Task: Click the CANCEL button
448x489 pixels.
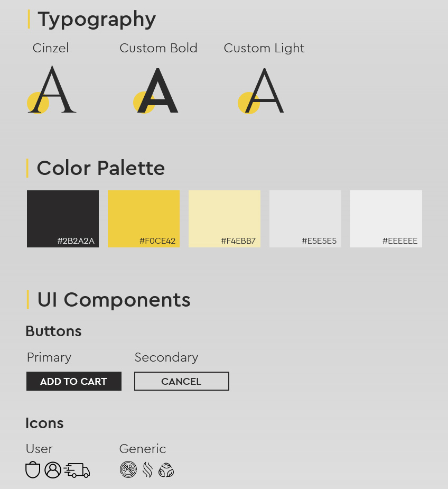Action: pos(182,381)
